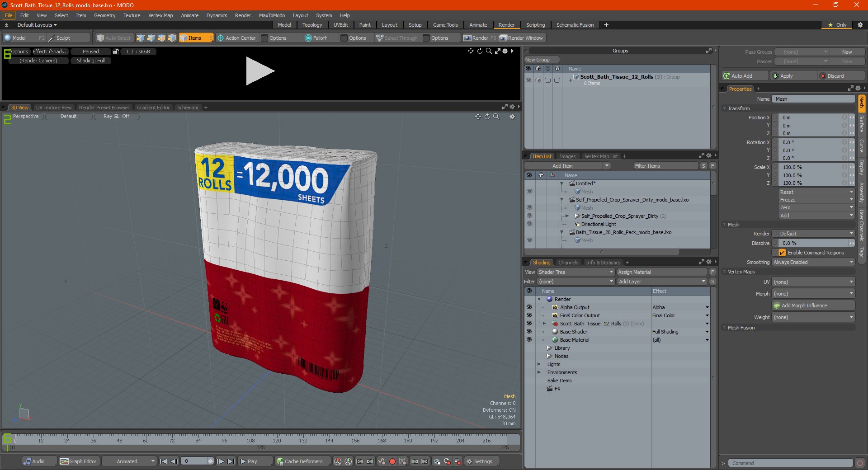Toggle visibility of Base Shader layer

529,332
